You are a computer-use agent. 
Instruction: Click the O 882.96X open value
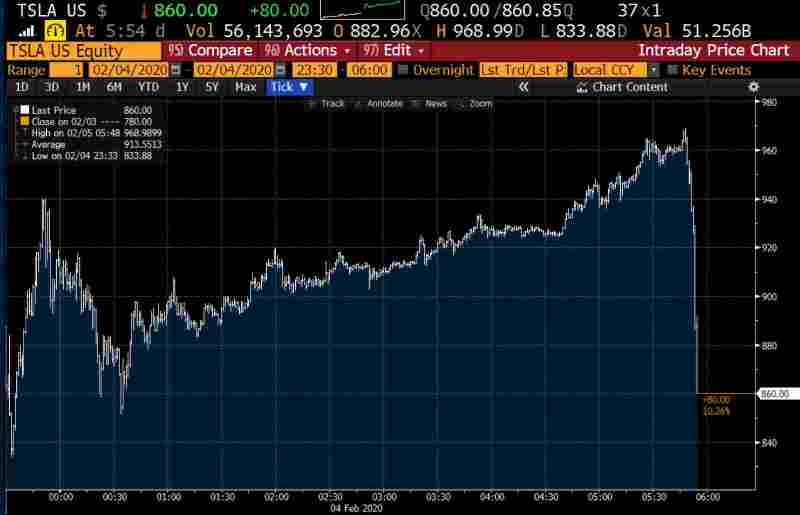[x=378, y=31]
